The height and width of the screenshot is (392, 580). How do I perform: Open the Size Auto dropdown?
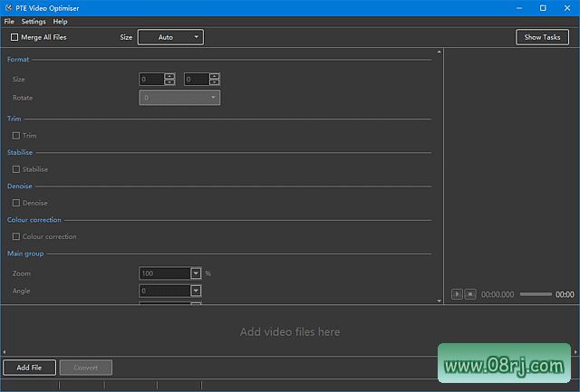[170, 37]
